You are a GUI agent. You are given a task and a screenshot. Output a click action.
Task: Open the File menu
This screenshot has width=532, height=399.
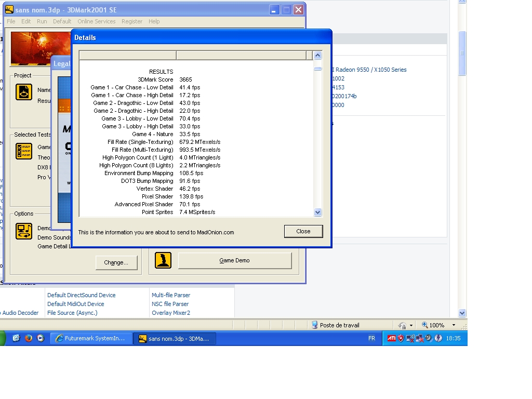11,21
